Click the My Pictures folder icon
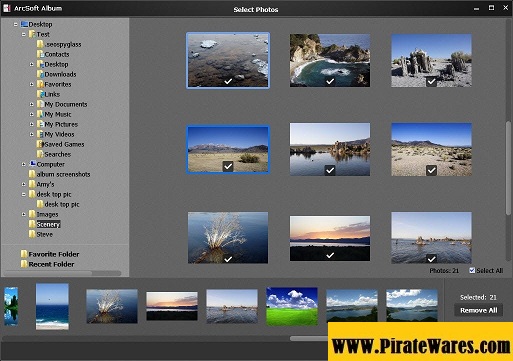Image resolution: width=513 pixels, height=361 pixels. (40, 124)
